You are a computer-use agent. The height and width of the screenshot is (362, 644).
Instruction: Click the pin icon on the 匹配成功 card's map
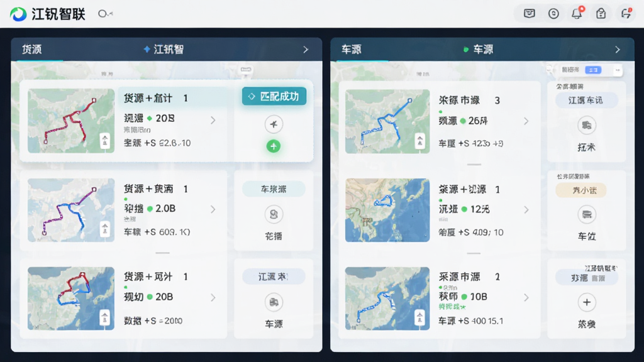point(105,141)
